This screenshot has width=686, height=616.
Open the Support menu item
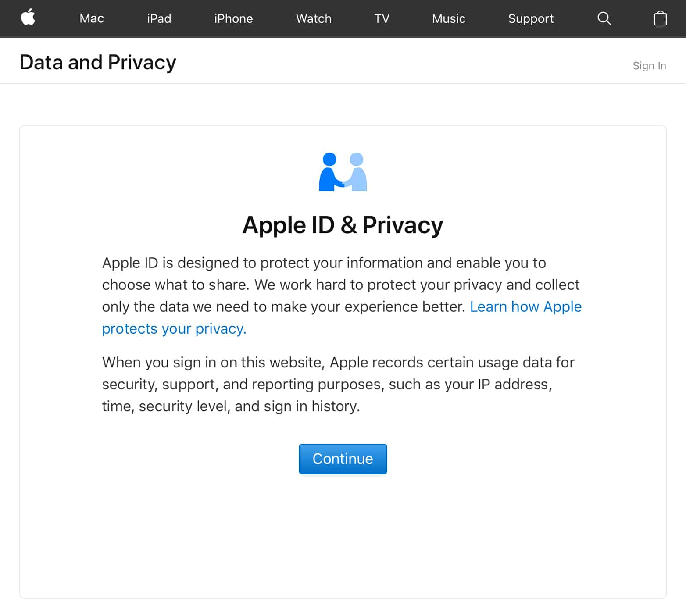tap(531, 18)
